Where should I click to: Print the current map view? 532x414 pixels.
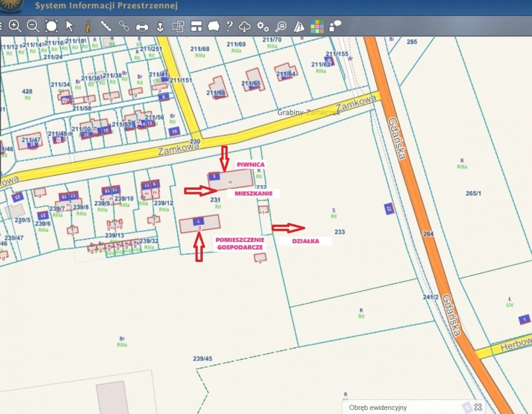point(142,25)
